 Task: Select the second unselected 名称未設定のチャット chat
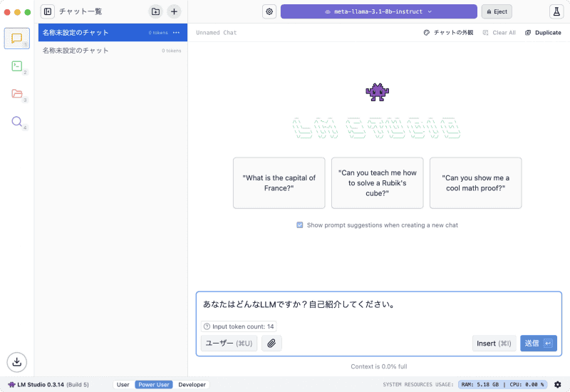pyautogui.click(x=113, y=51)
